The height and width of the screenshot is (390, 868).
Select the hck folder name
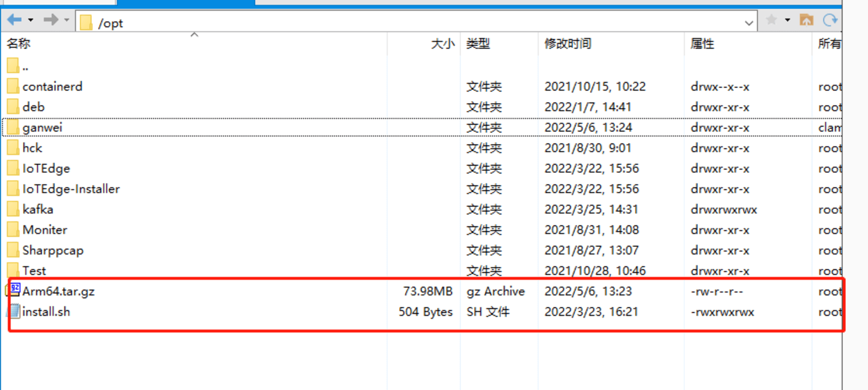(32, 148)
